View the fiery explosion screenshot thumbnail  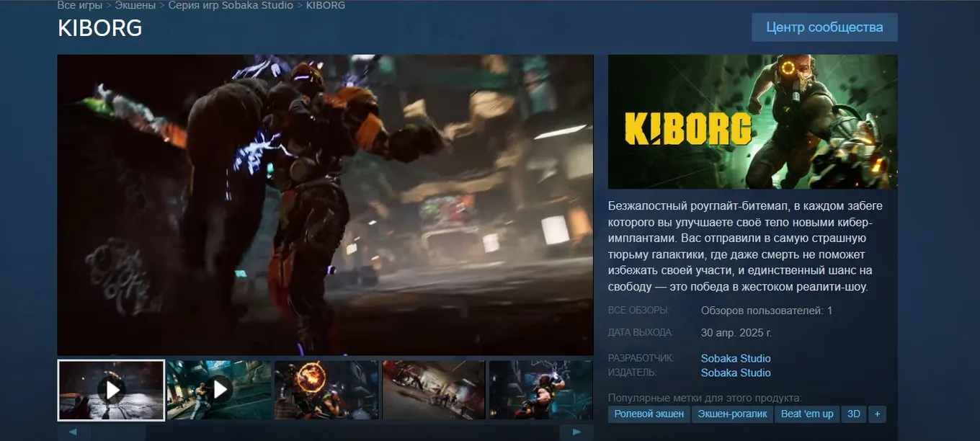coord(326,390)
